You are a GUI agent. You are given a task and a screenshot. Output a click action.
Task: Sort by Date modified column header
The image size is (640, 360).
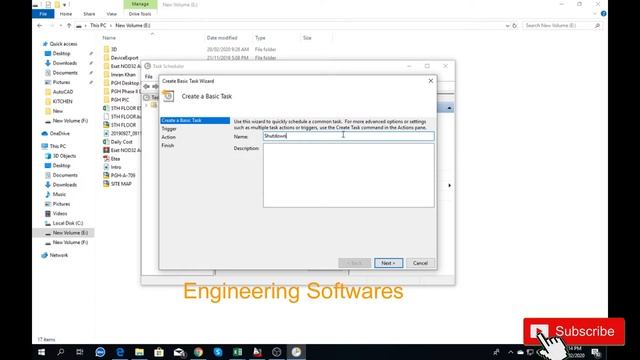222,38
